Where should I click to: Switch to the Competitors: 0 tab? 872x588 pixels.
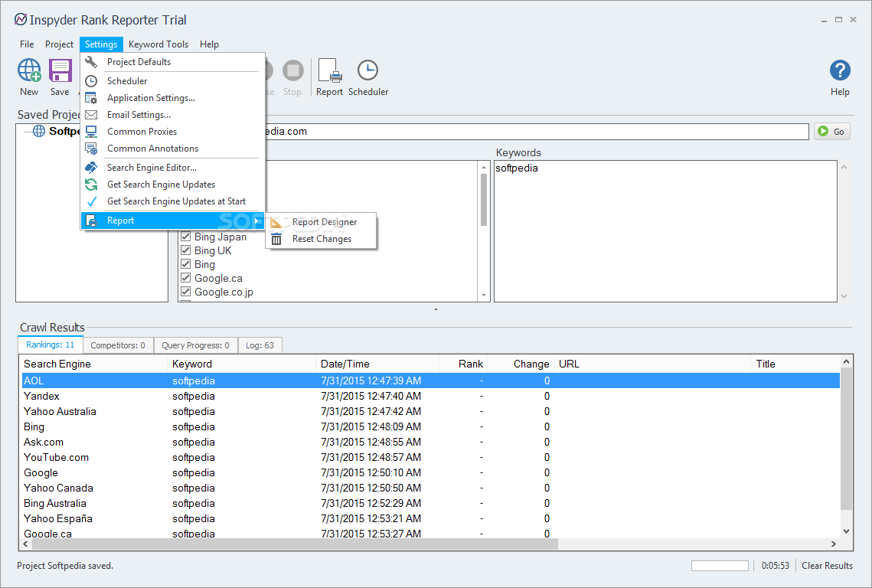pyautogui.click(x=118, y=345)
